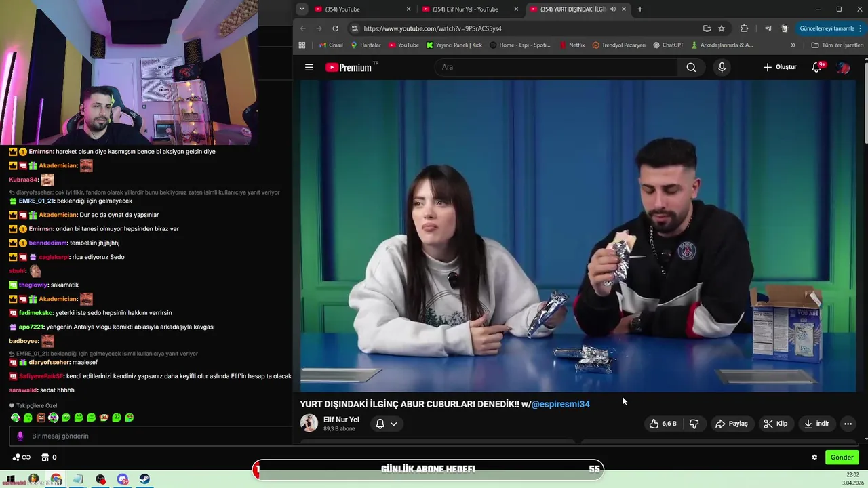Mute the tab via its speaker icon
Image resolution: width=868 pixels, height=488 pixels.
pos(613,9)
